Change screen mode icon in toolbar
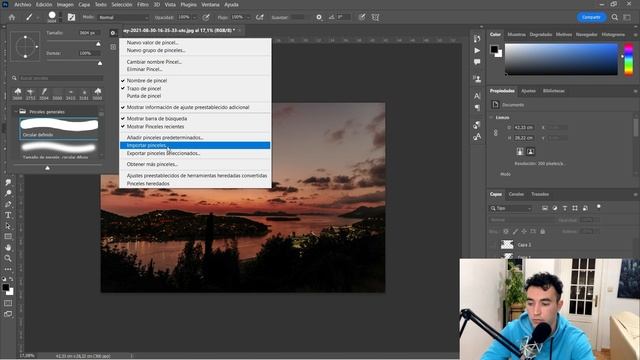 (x=8, y=314)
